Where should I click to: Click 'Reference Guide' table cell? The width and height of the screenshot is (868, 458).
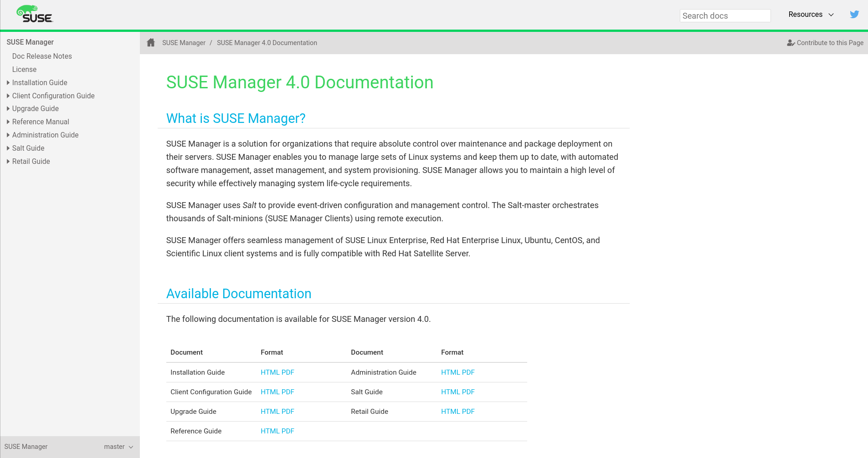(196, 431)
